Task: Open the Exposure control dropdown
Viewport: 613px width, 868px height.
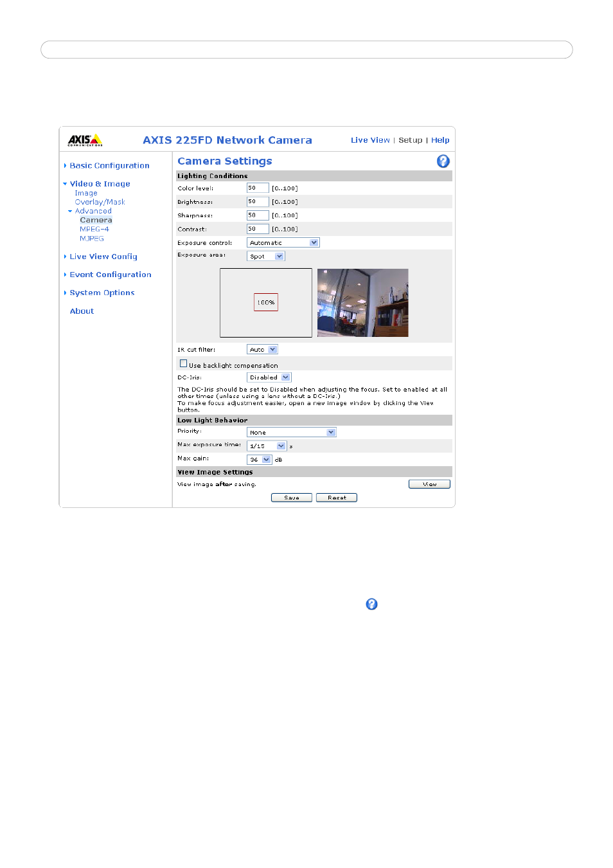Action: [283, 242]
